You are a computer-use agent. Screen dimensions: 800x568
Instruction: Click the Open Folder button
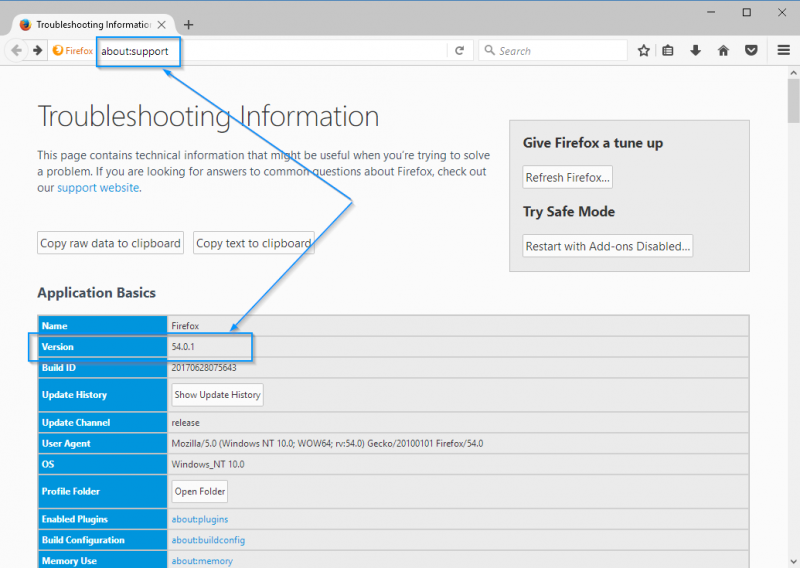pyautogui.click(x=199, y=491)
